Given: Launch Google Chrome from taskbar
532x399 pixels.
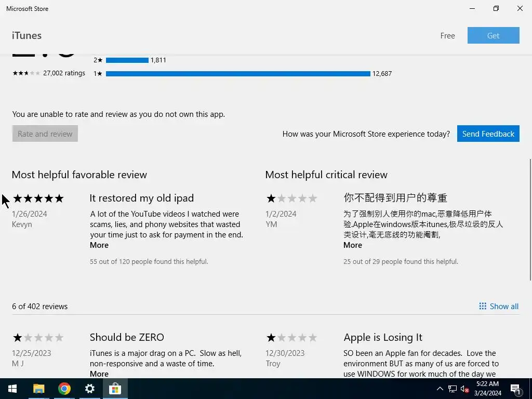Looking at the screenshot, I should (64, 389).
